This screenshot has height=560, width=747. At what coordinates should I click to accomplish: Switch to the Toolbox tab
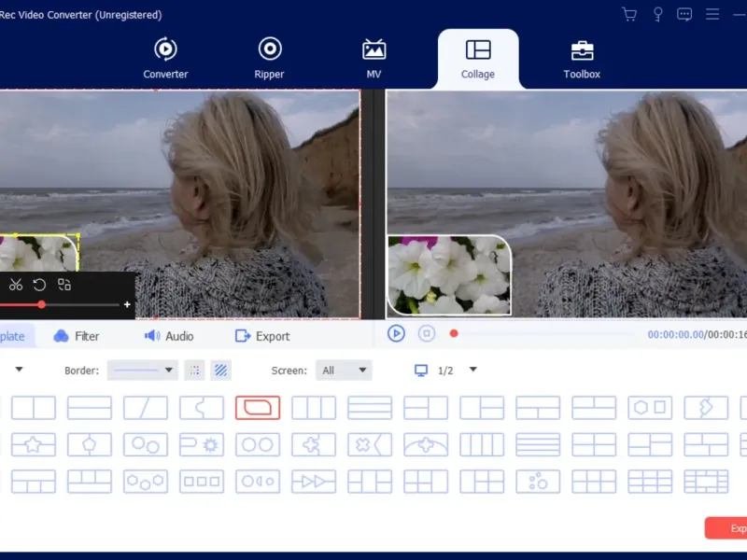coord(582,59)
